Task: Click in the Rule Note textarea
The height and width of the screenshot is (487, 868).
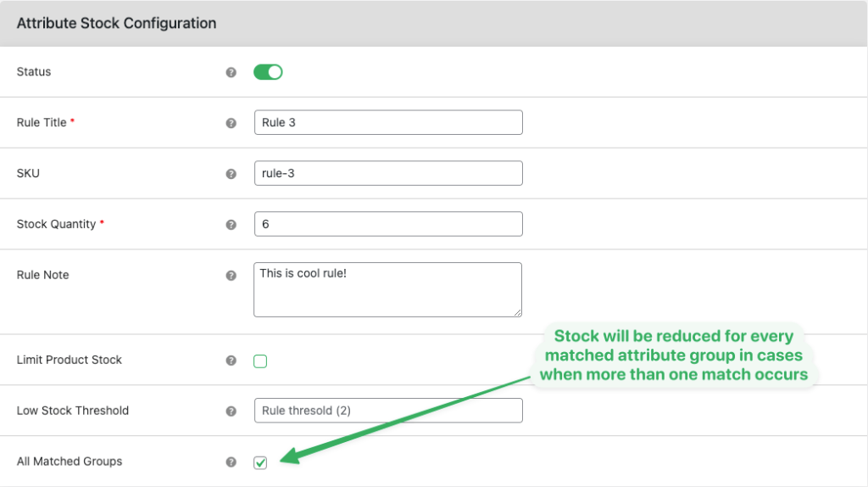Action: click(387, 290)
